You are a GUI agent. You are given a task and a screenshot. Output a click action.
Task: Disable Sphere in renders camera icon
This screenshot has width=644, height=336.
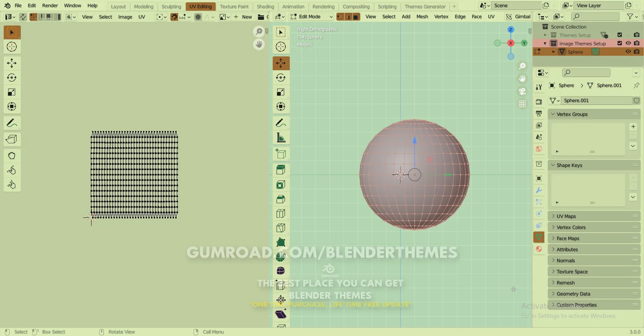coord(637,52)
